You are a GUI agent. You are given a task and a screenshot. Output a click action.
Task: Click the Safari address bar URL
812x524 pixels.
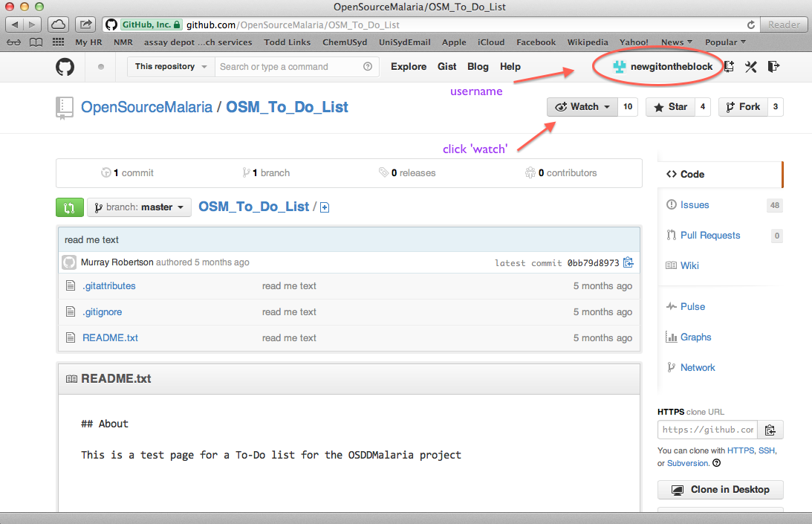(293, 25)
